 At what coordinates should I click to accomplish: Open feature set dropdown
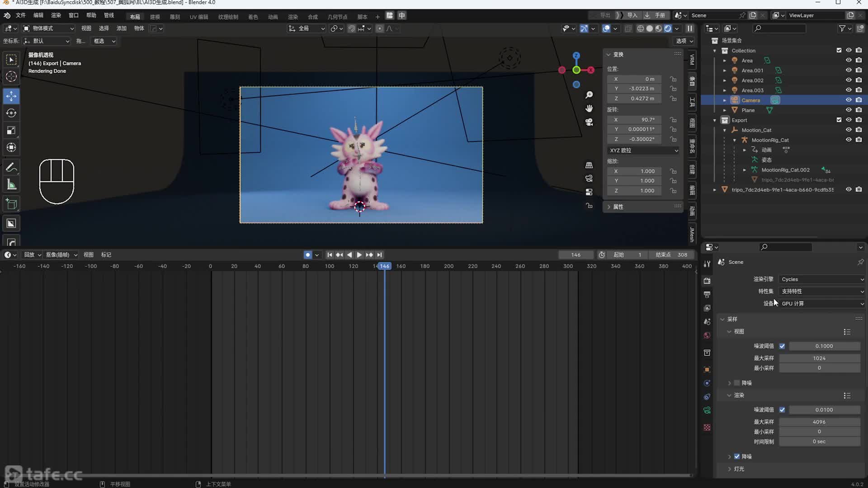(x=822, y=291)
